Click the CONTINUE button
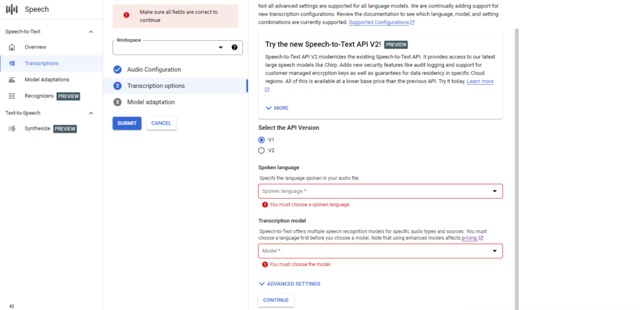The image size is (644, 310). click(276, 300)
